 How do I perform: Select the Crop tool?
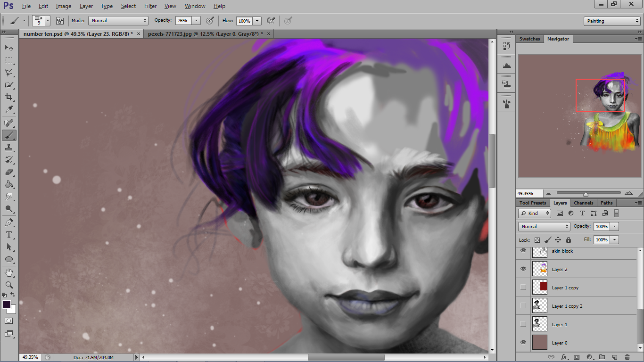pyautogui.click(x=9, y=97)
